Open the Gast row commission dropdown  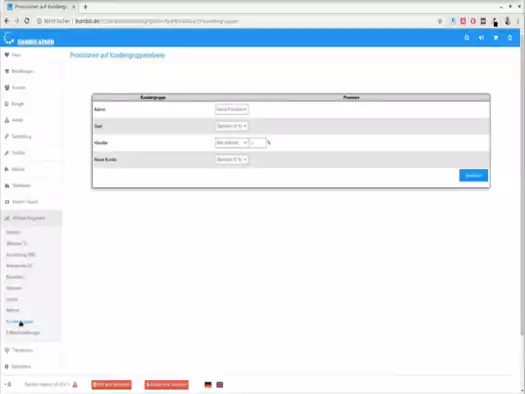click(x=231, y=126)
